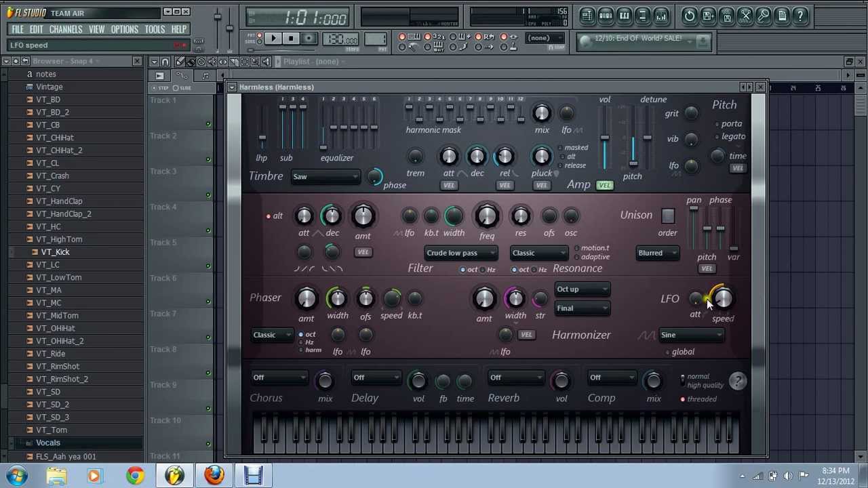Screen dimensions: 868x488
Task: Enable the Filter alt option
Action: click(269, 216)
